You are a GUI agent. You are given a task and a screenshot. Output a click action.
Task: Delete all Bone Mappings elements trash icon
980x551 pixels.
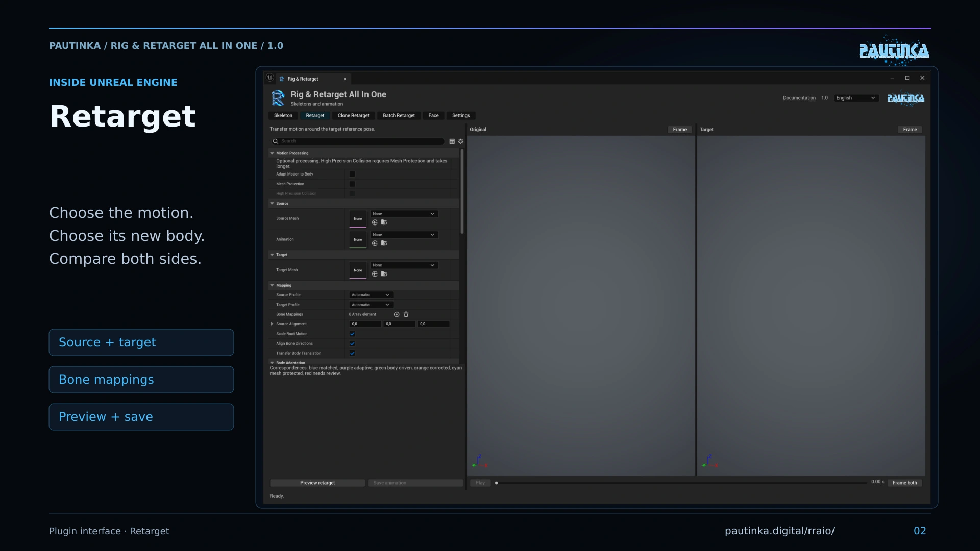coord(406,314)
